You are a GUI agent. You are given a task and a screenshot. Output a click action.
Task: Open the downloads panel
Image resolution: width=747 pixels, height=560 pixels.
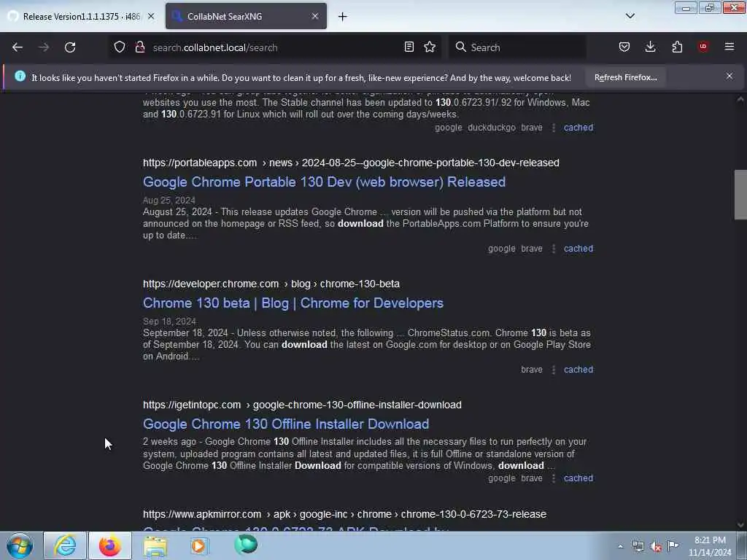click(650, 47)
